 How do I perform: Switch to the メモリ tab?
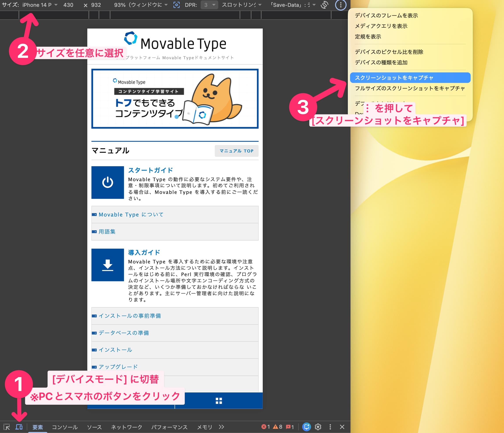[205, 427]
